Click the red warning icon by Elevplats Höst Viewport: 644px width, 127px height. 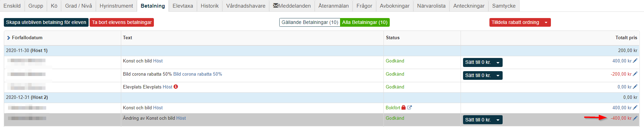click(x=176, y=87)
